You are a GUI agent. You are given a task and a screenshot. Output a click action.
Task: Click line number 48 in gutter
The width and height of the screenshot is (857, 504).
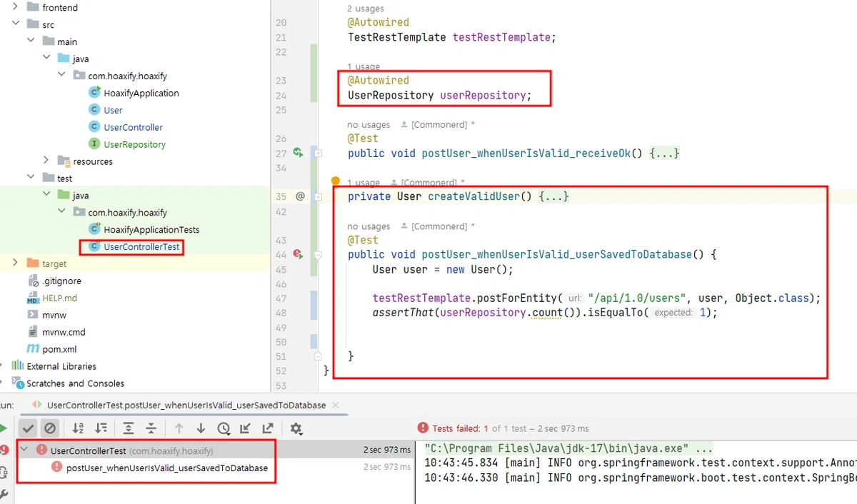281,313
